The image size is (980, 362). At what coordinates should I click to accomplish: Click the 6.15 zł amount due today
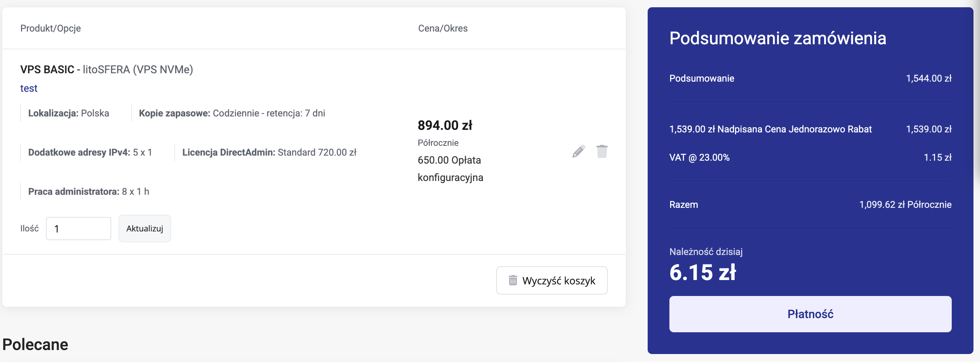pyautogui.click(x=702, y=272)
